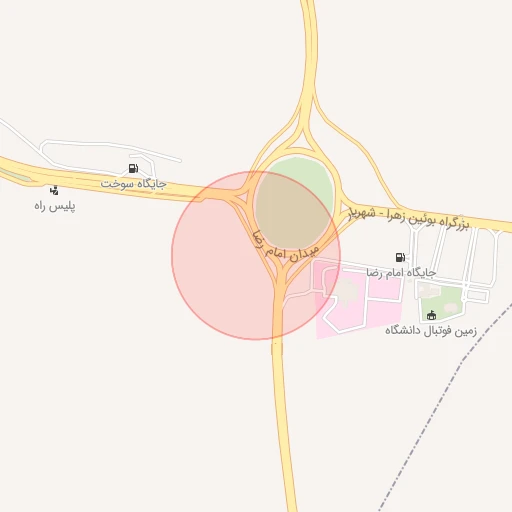Click the بزرگراه بوئین زهرا - شهریار highway label
The height and width of the screenshot is (512, 512).
point(409,218)
